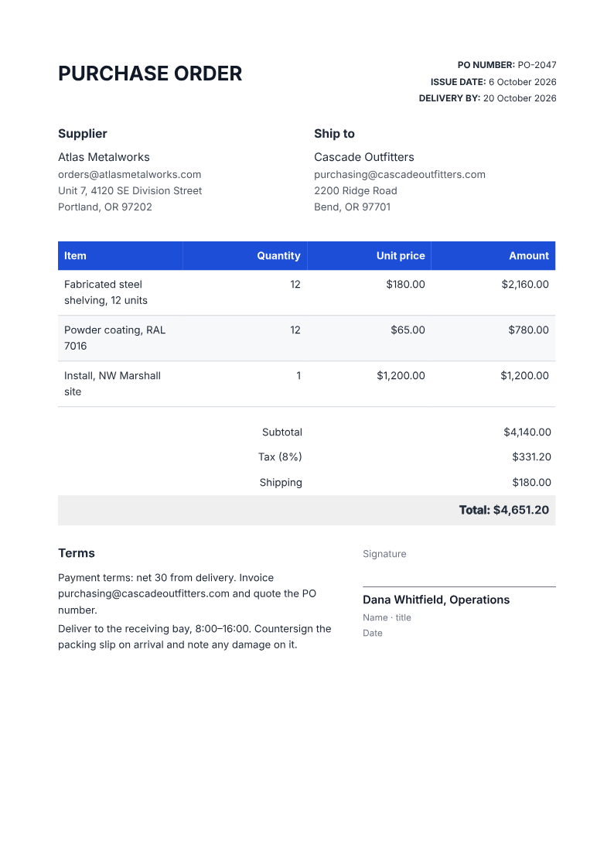The height and width of the screenshot is (868, 614).
Task: Select the Powder coating, RAL 7016 row
Action: pos(306,338)
